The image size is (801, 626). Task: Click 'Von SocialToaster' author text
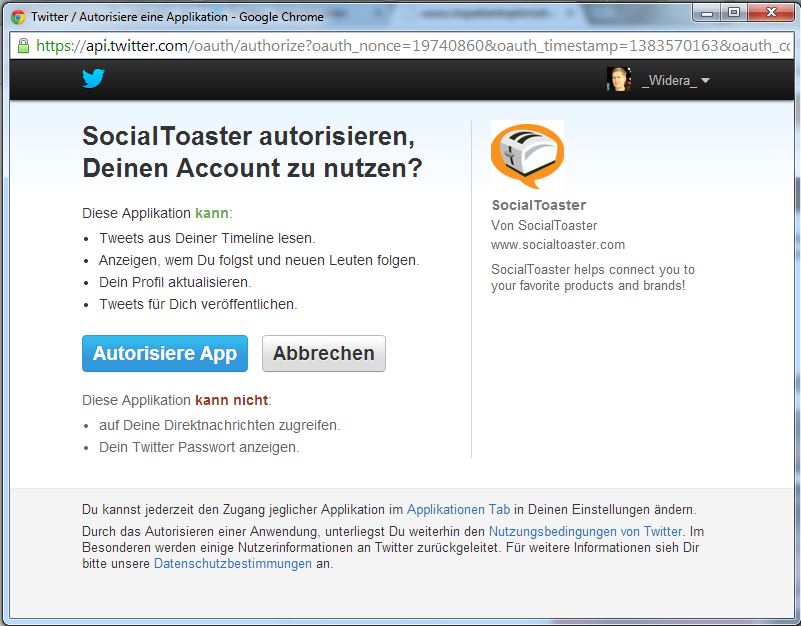coord(544,225)
